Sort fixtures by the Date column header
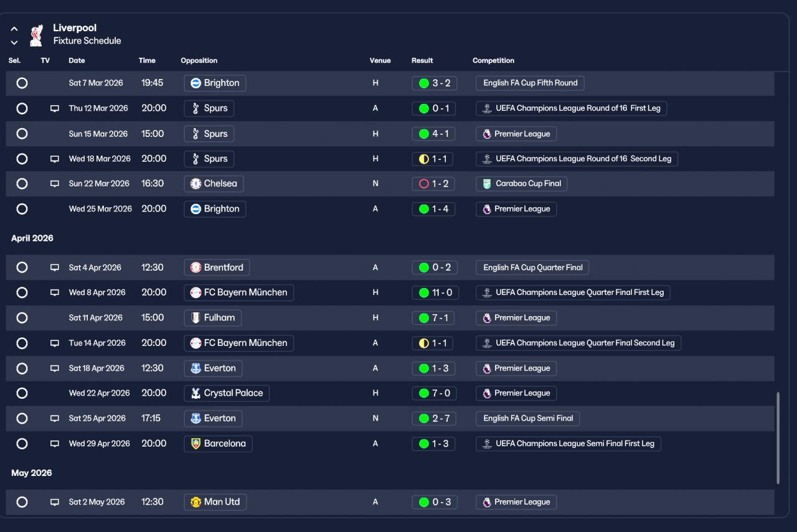The height and width of the screenshot is (532, 797). [x=77, y=60]
